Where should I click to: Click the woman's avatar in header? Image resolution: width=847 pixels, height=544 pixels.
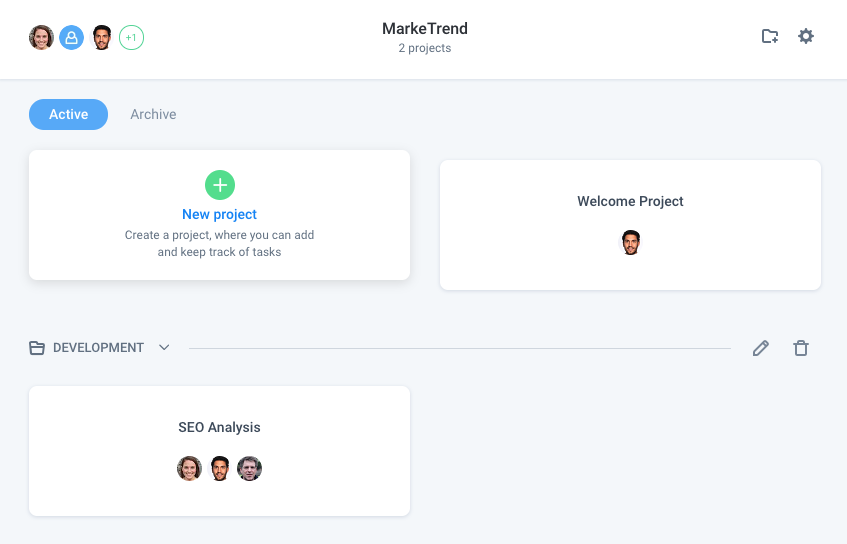42,38
